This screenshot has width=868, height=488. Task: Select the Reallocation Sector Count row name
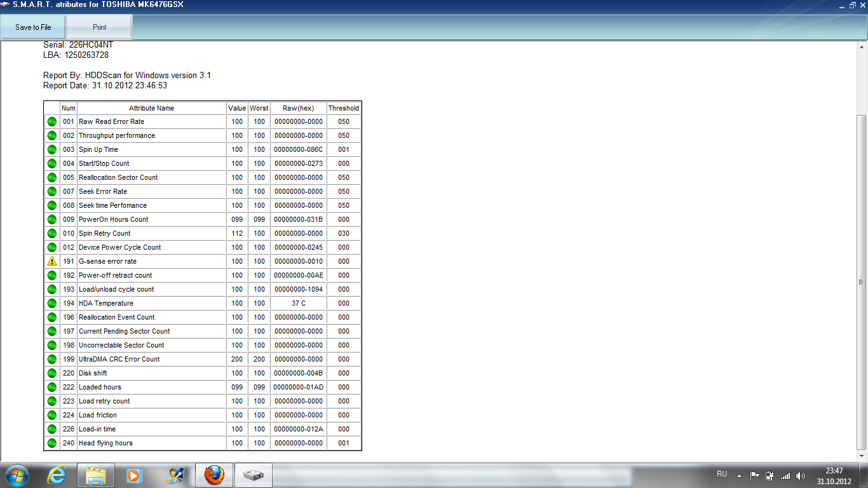(x=118, y=177)
